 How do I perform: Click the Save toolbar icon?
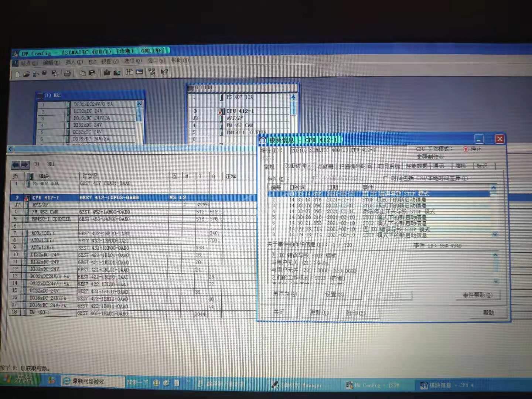point(45,74)
